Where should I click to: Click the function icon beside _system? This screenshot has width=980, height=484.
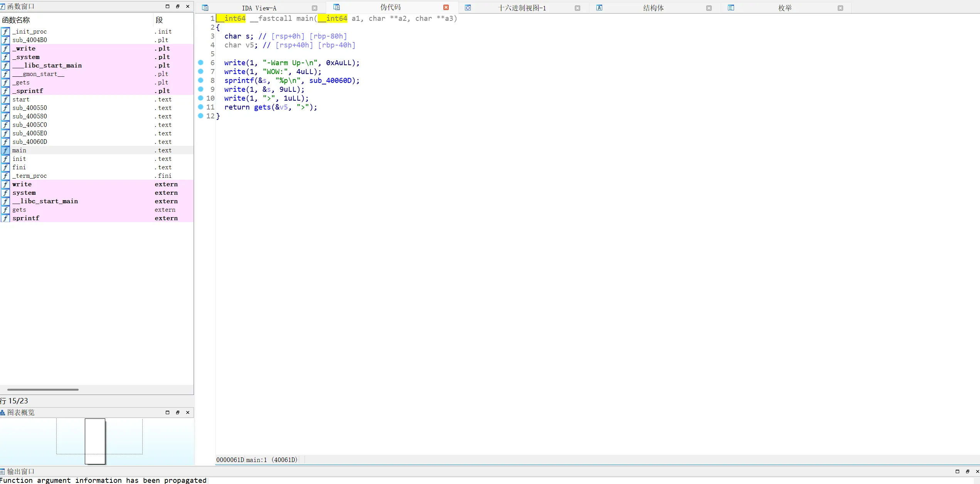(x=5, y=57)
